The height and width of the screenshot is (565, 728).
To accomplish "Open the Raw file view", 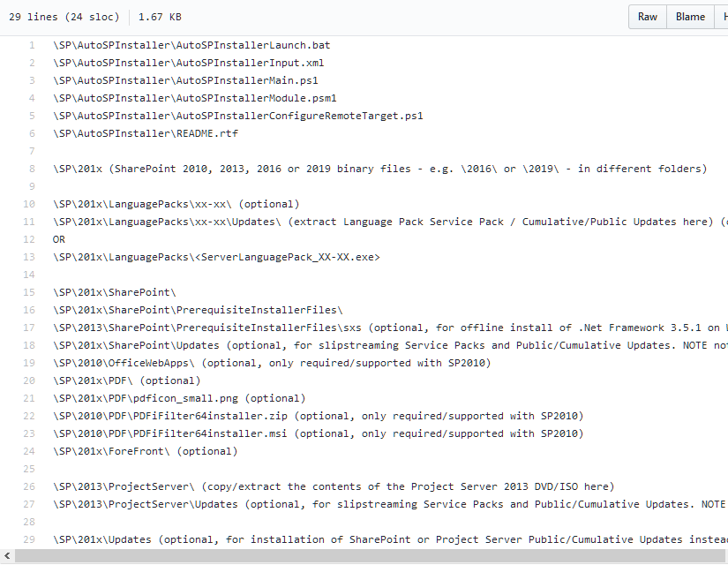I will pyautogui.click(x=647, y=17).
